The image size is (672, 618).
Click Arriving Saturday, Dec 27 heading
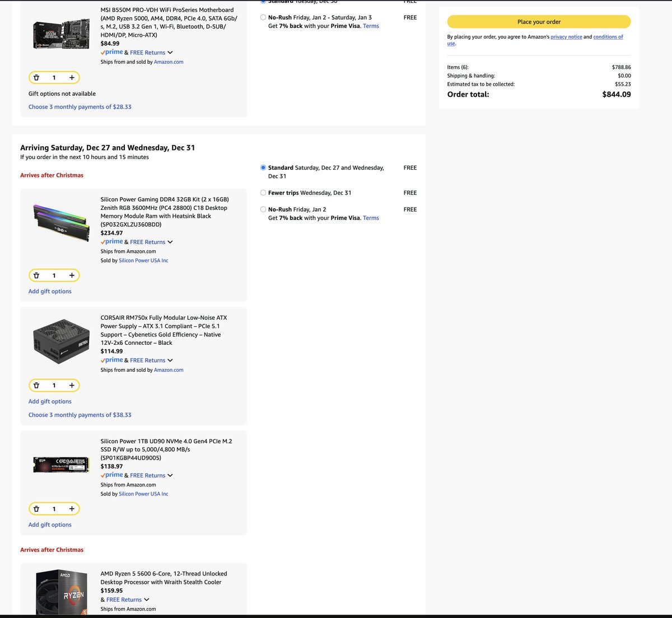(x=108, y=148)
